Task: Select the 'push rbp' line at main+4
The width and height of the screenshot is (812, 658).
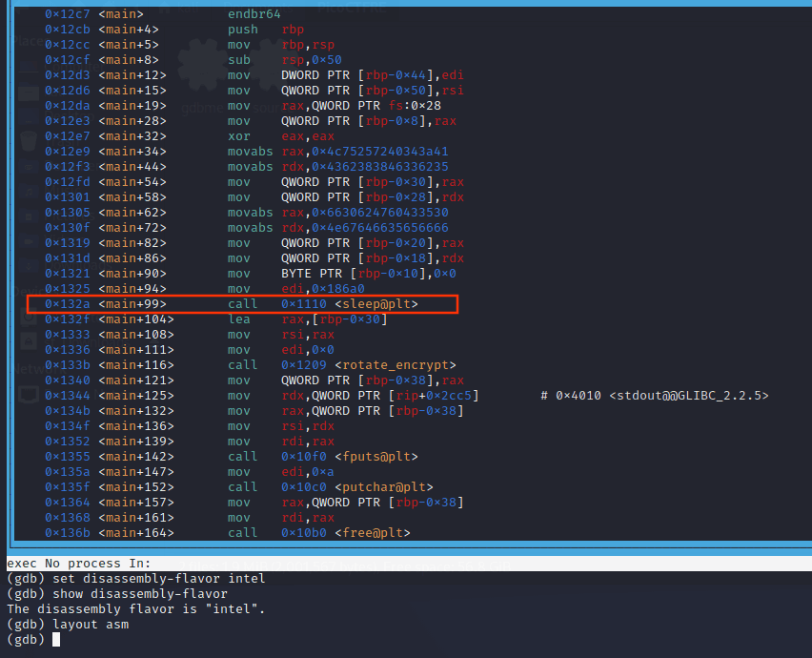Action: (x=174, y=30)
